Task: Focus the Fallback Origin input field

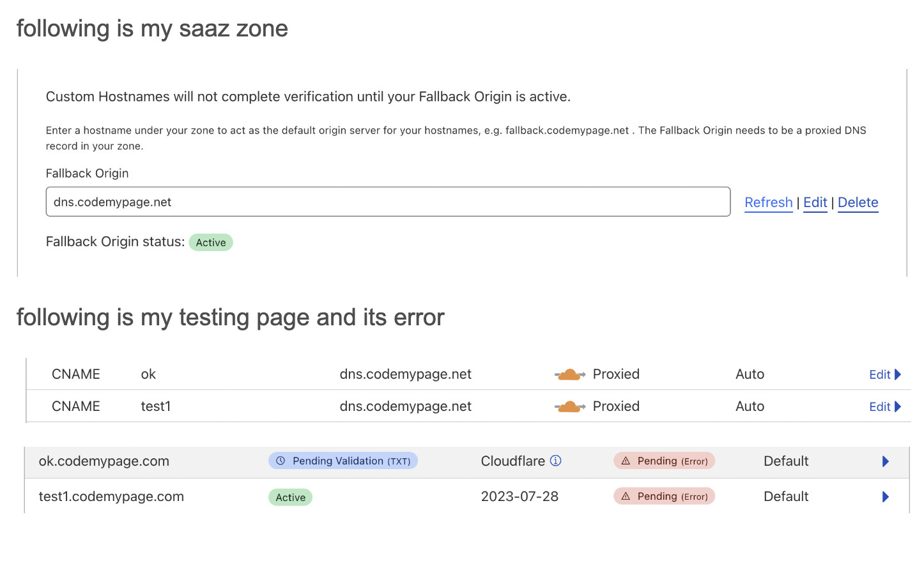Action: click(x=388, y=202)
